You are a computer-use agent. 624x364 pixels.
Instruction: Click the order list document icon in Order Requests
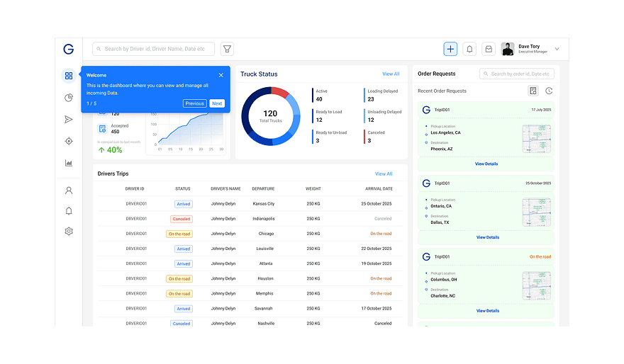tap(533, 91)
